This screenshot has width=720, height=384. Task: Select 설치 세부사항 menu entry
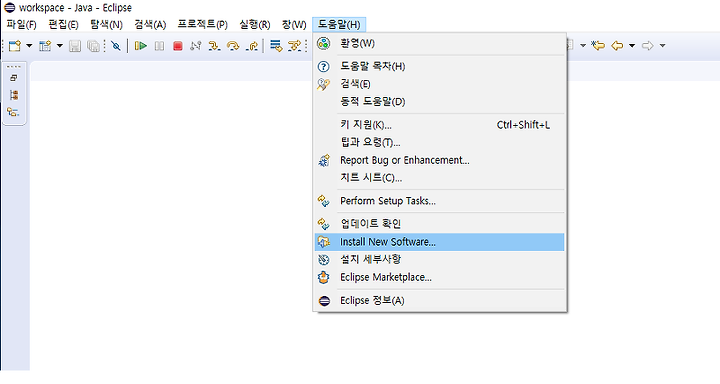pos(439,260)
